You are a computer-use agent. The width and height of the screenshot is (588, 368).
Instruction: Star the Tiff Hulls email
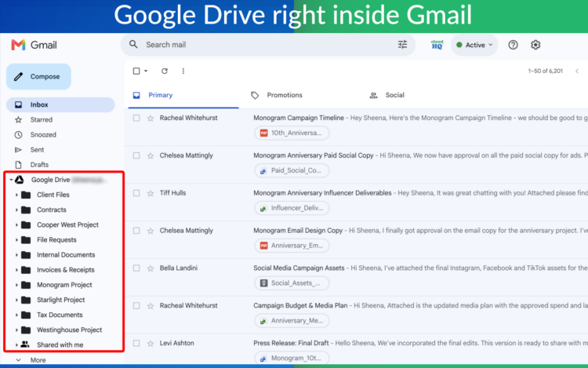point(151,193)
